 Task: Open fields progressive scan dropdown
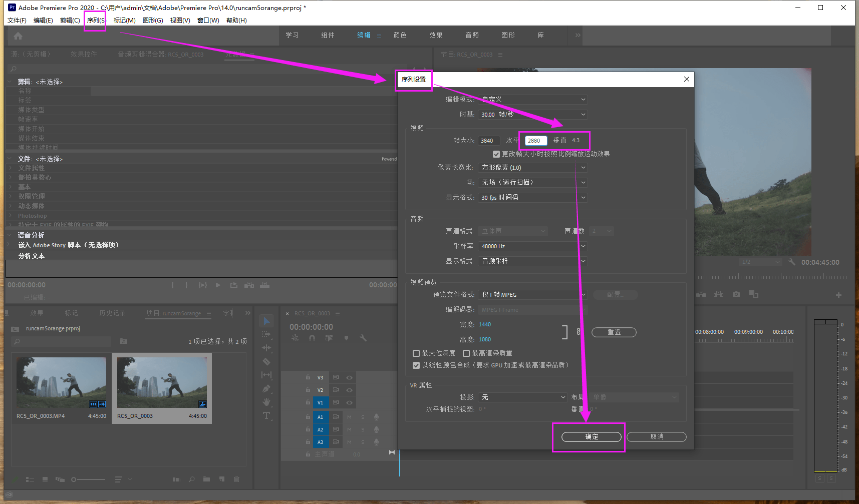click(x=532, y=183)
